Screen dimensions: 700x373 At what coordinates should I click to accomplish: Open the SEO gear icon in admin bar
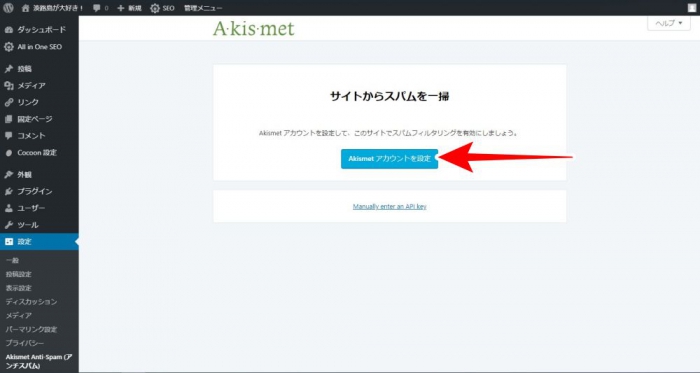pos(154,8)
